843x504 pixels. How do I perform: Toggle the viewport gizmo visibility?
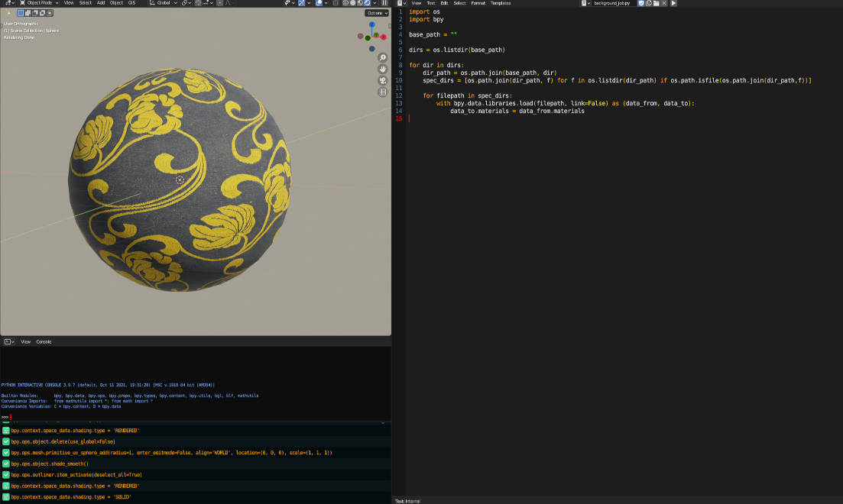pyautogui.click(x=303, y=3)
